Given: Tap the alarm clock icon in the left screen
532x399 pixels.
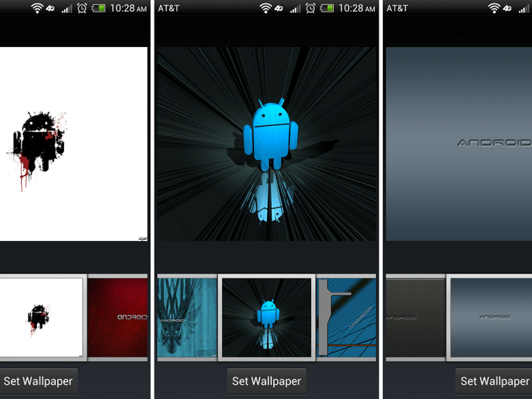Looking at the screenshot, I should coord(82,8).
